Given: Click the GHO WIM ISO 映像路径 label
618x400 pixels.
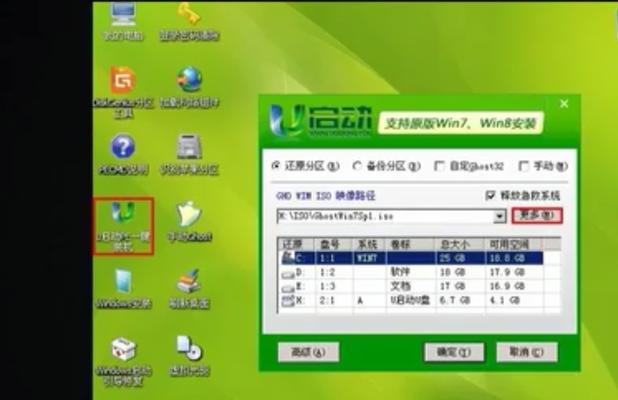Looking at the screenshot, I should [326, 195].
